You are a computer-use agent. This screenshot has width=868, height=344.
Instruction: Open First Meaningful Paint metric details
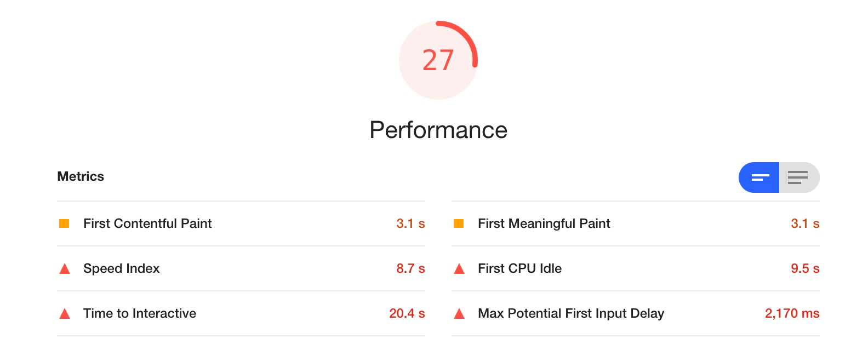point(636,223)
